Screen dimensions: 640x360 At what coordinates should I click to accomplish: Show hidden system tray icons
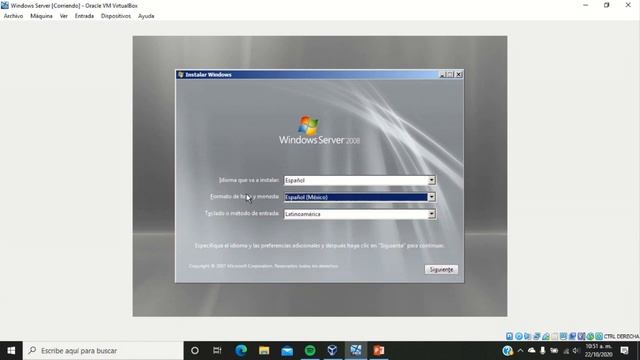[520, 351]
